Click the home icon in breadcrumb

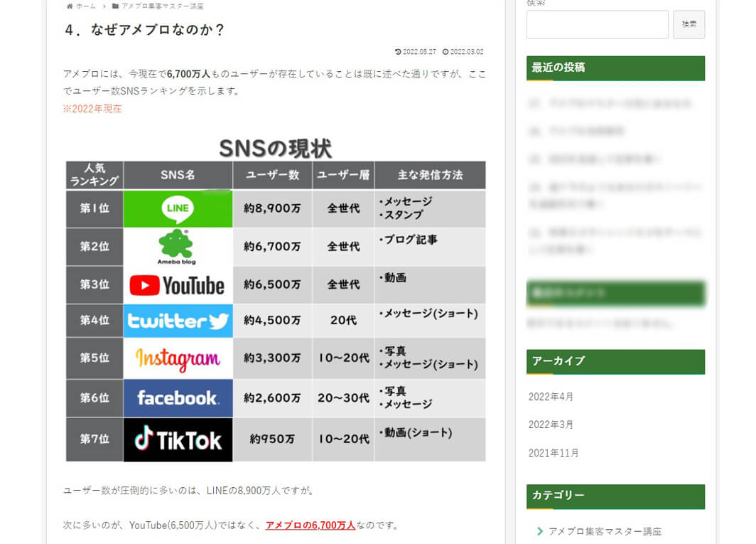pos(70,6)
